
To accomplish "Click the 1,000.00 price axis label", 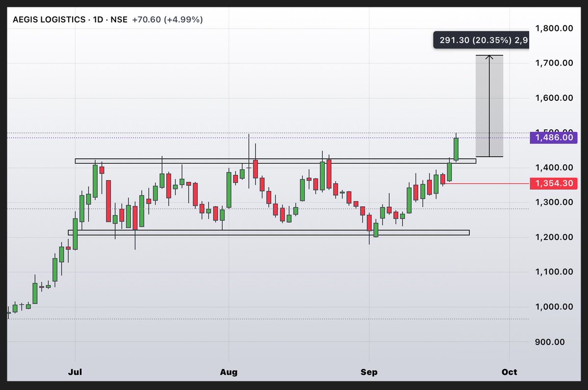I will pyautogui.click(x=554, y=307).
